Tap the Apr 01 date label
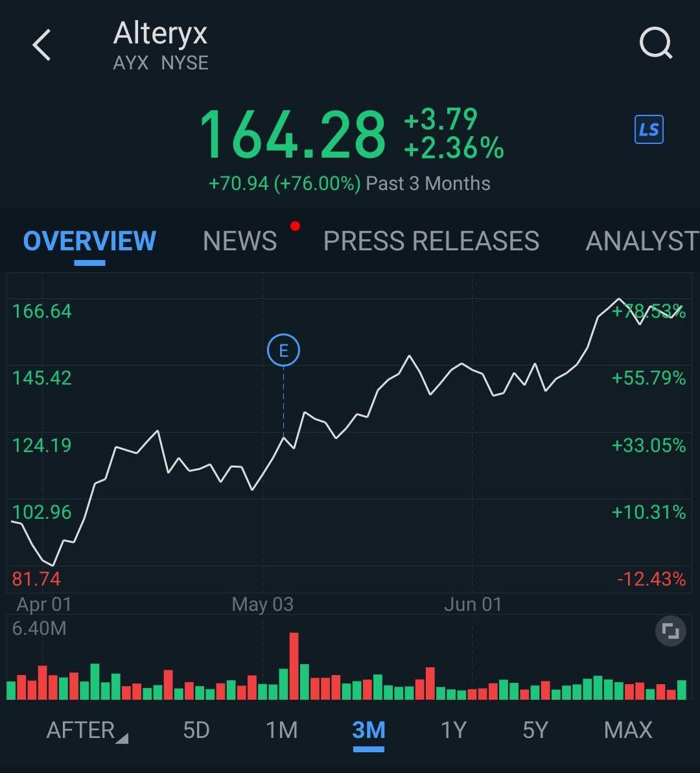 [x=44, y=604]
